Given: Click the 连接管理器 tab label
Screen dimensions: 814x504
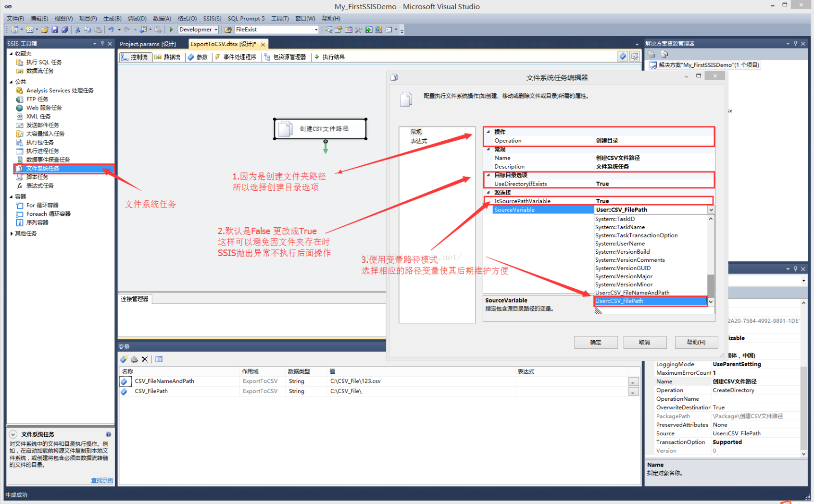Looking at the screenshot, I should (x=135, y=299).
